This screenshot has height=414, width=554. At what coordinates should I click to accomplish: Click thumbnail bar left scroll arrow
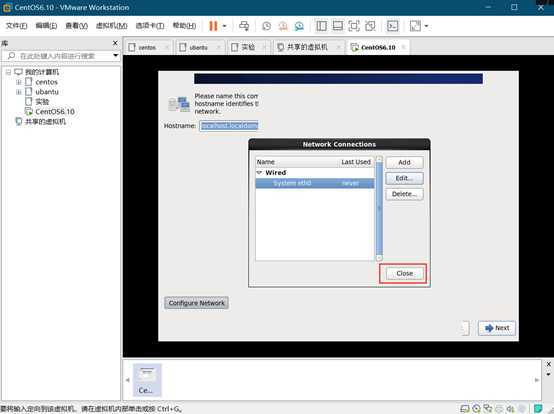pos(128,380)
